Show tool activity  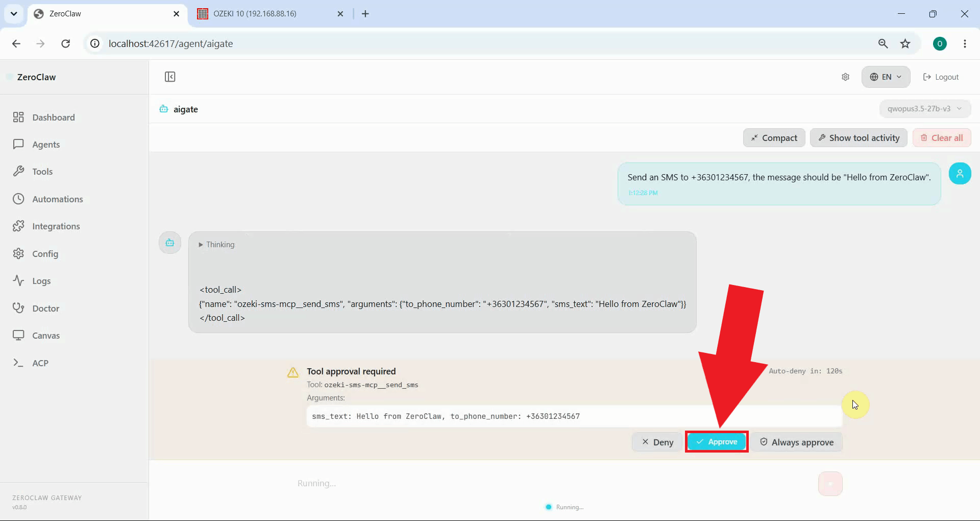pyautogui.click(x=859, y=138)
